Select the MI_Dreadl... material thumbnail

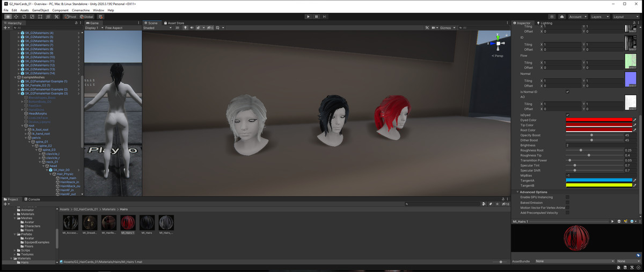click(90, 225)
